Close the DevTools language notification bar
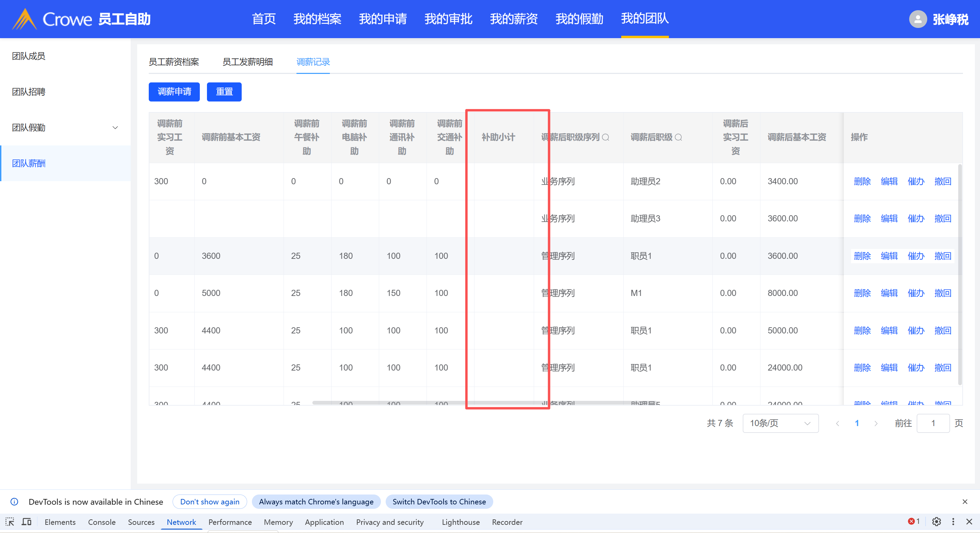The width and height of the screenshot is (980, 533). [965, 501]
